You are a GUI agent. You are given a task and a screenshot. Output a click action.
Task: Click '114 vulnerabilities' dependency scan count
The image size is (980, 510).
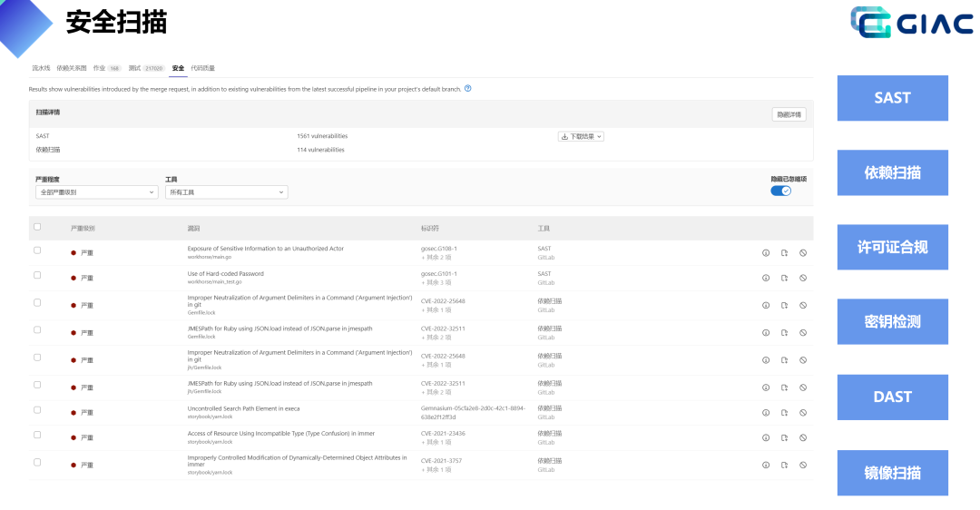tap(320, 150)
